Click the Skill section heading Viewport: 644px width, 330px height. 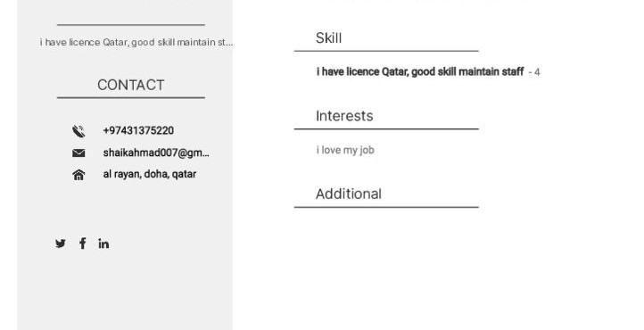(328, 38)
